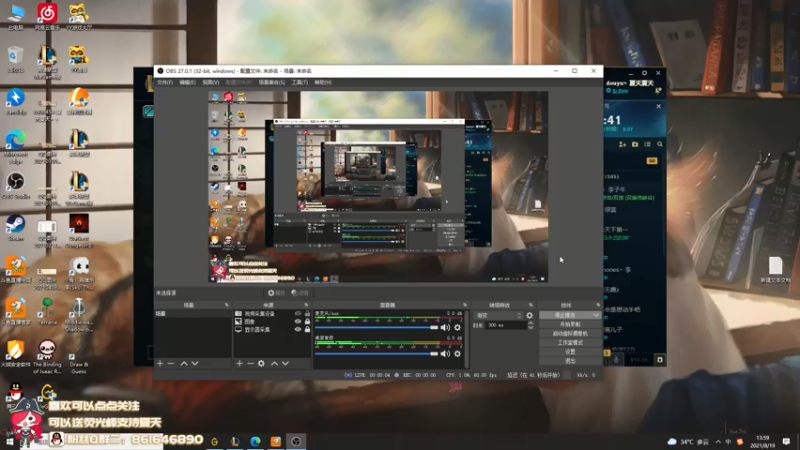
Task: Remove the selected scene with the minus icon
Action: click(x=171, y=363)
